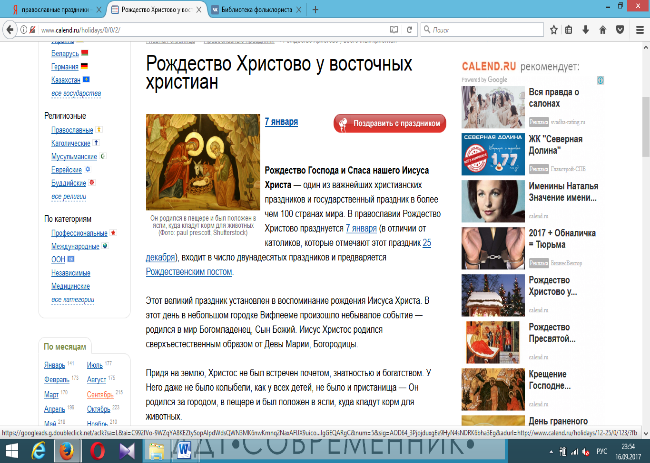This screenshot has width=650, height=463.
Task: Launch Internet Explorer from taskbar
Action: click(38, 451)
